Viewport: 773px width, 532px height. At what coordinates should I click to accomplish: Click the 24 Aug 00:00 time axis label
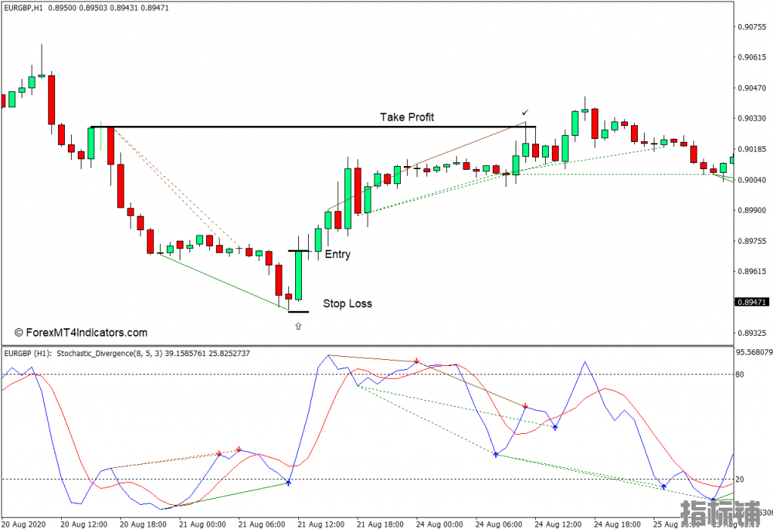tap(437, 524)
